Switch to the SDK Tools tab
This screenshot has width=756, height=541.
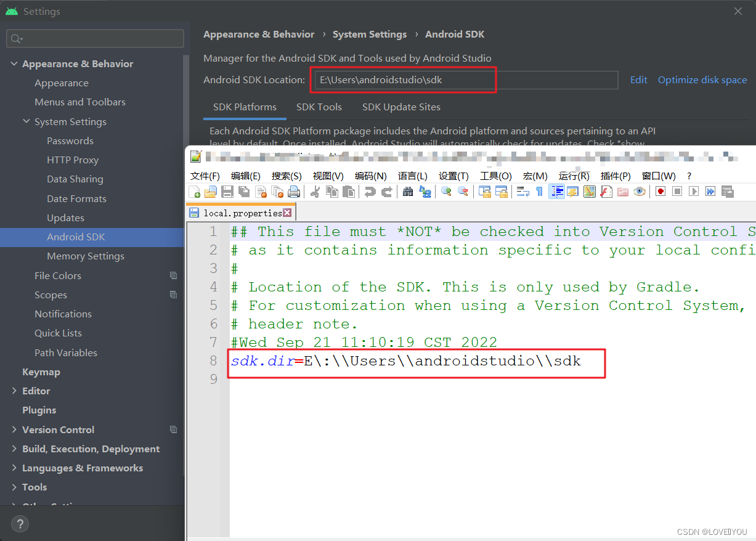319,107
